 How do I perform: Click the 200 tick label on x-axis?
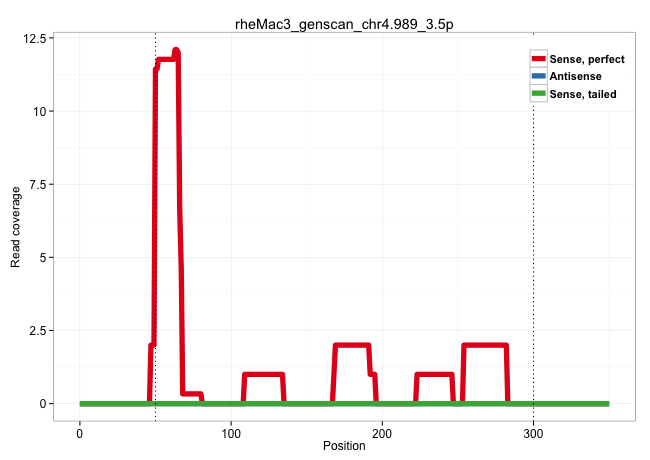coord(382,431)
